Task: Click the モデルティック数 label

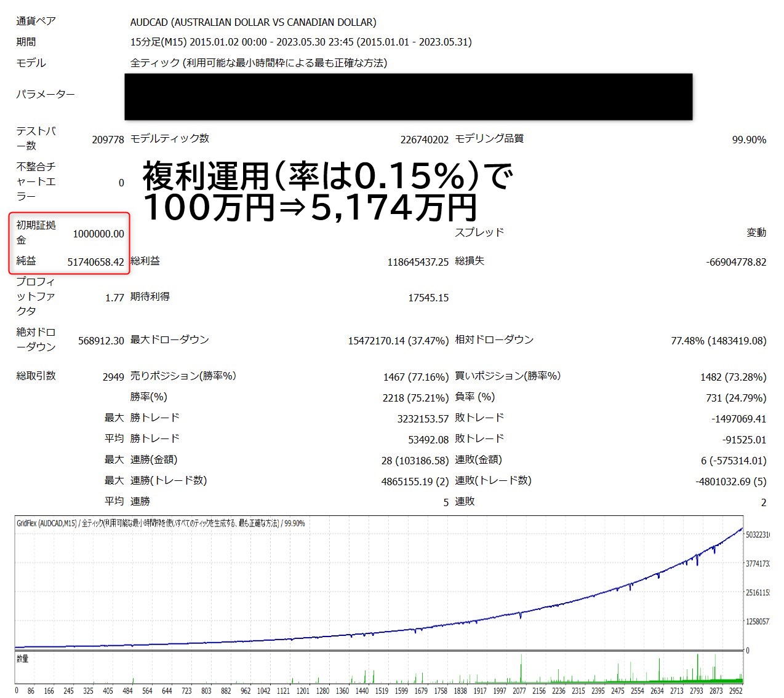Action: [x=170, y=138]
